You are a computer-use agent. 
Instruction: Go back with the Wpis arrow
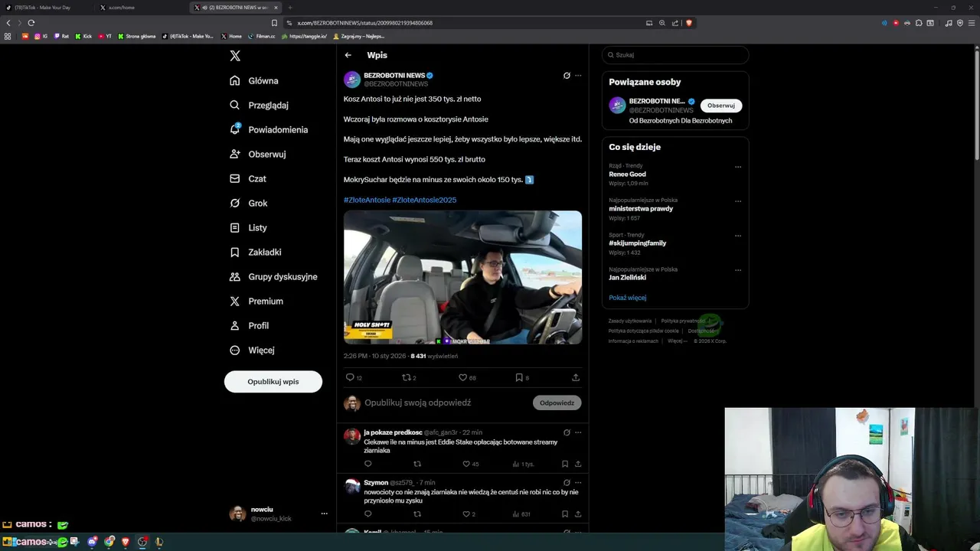pyautogui.click(x=348, y=55)
